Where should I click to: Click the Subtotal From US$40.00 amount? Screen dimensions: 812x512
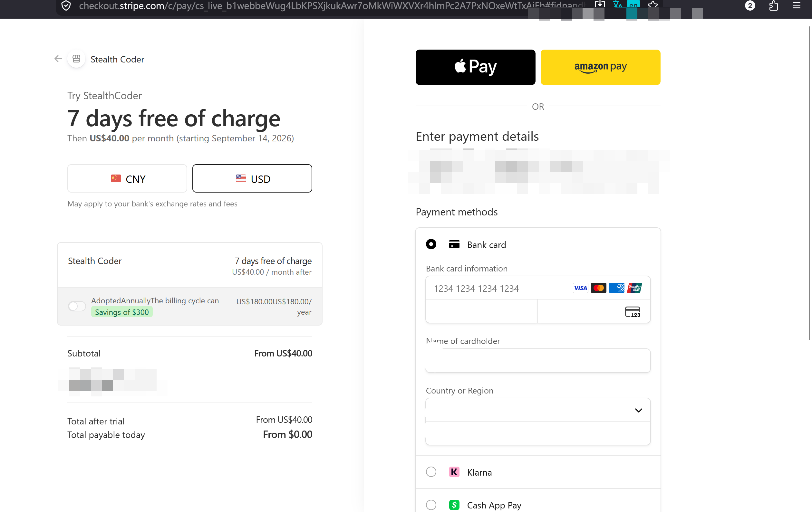coord(283,353)
